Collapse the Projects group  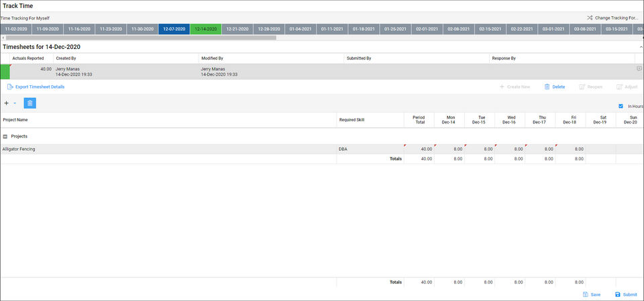tap(5, 136)
